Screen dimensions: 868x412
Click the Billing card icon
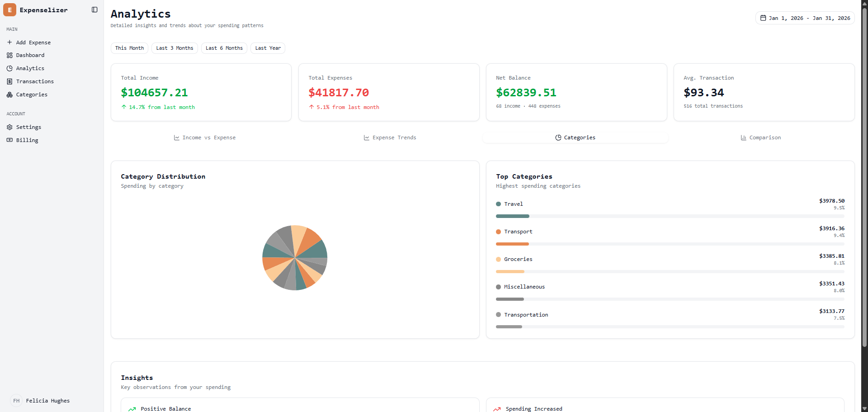click(x=10, y=140)
